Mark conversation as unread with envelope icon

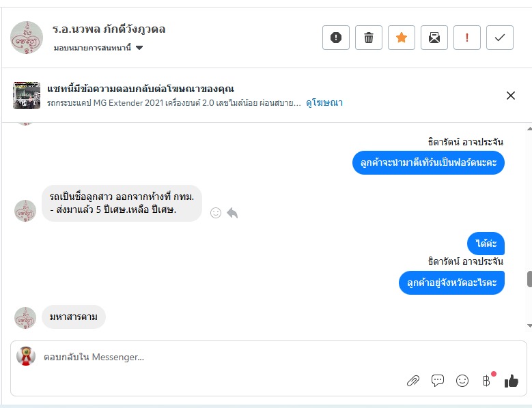tap(434, 38)
